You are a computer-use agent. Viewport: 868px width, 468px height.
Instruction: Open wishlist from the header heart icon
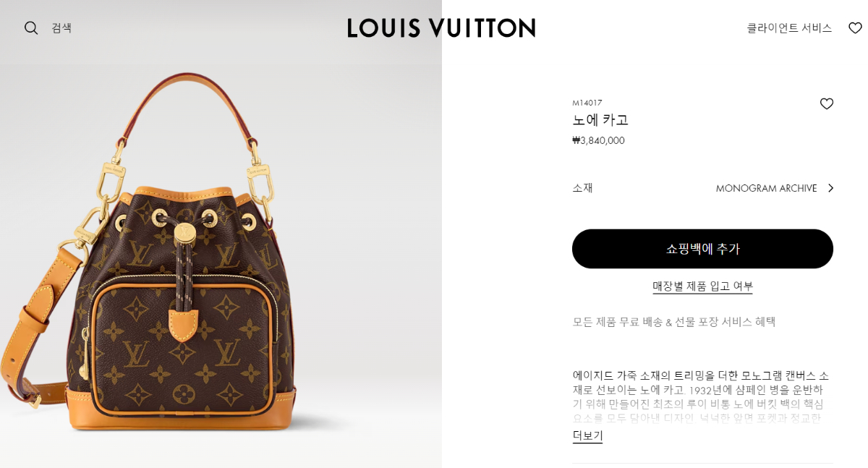pos(855,28)
